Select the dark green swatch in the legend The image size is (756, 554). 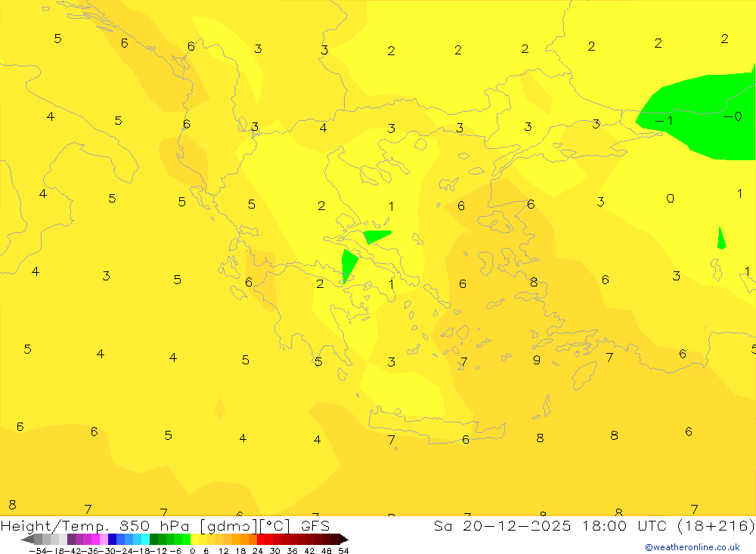(x=153, y=540)
